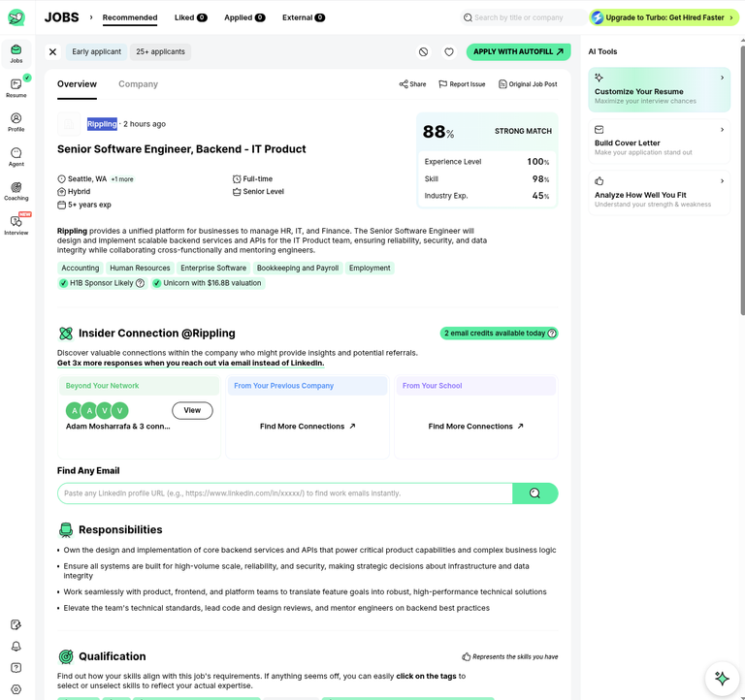This screenshot has width=745, height=700.
Task: Open the Original Job Post
Action: (x=528, y=84)
